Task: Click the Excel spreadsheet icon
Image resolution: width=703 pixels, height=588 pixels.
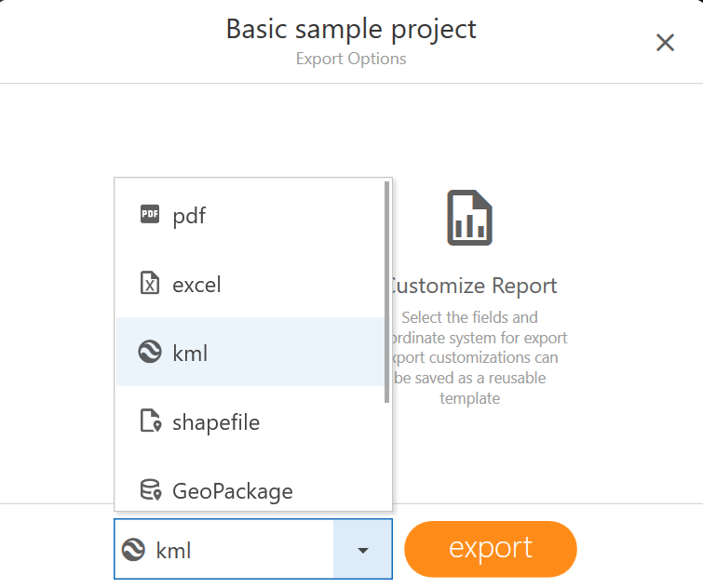Action: tap(150, 284)
